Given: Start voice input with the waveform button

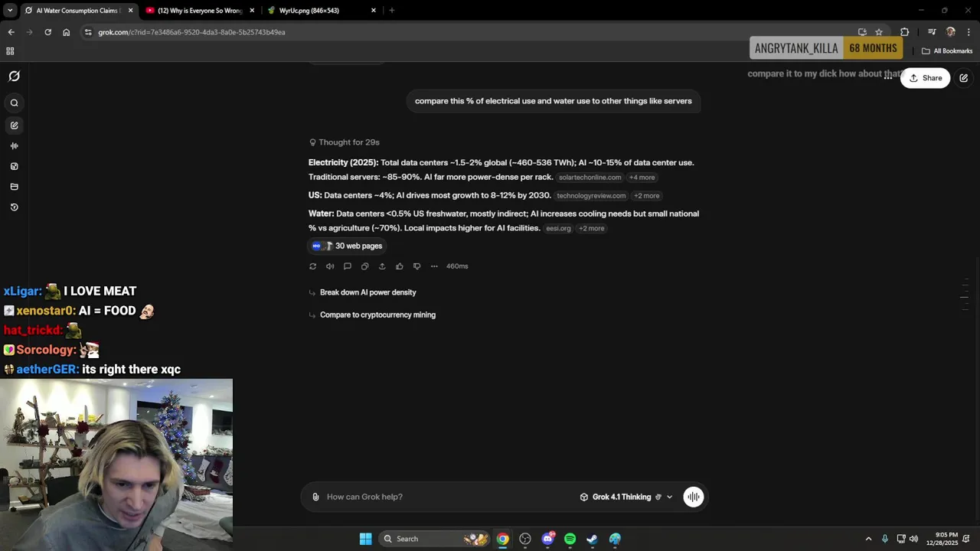Looking at the screenshot, I should (694, 497).
